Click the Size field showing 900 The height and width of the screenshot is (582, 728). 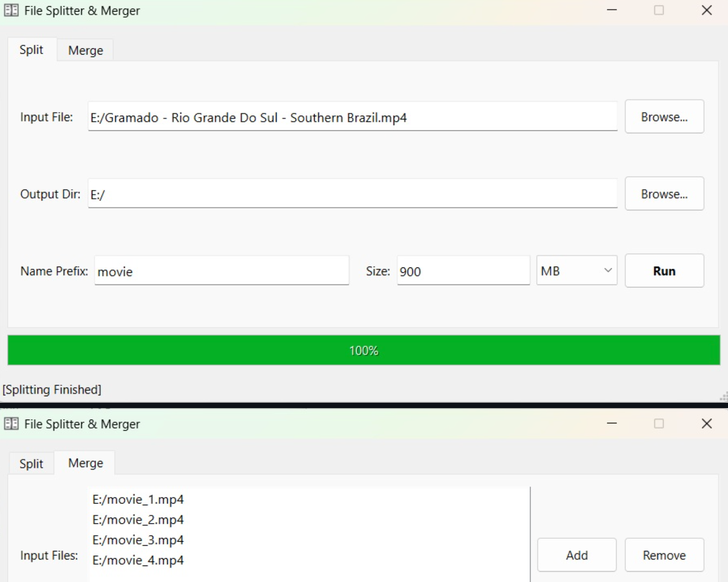pos(463,271)
